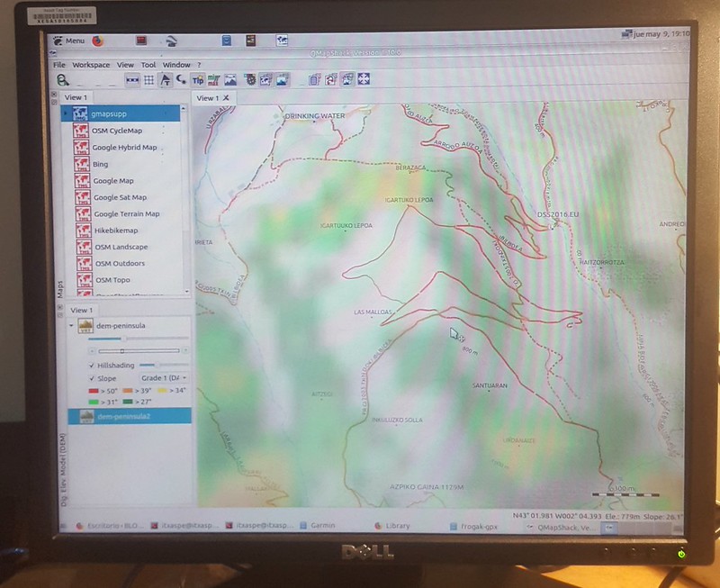Uncheck the Slope overlay option
Viewport: 720px width, 588px height.
coord(93,378)
